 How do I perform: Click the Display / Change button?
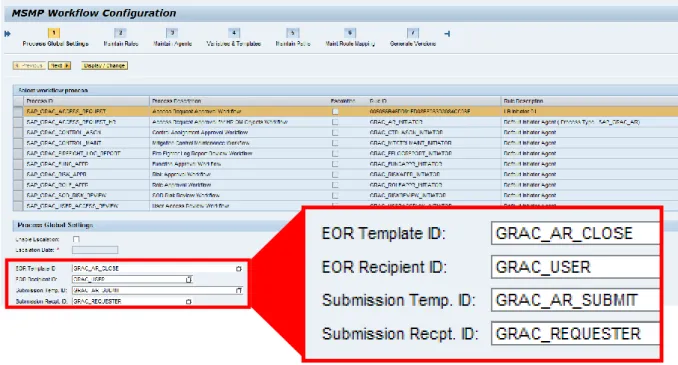click(x=104, y=66)
